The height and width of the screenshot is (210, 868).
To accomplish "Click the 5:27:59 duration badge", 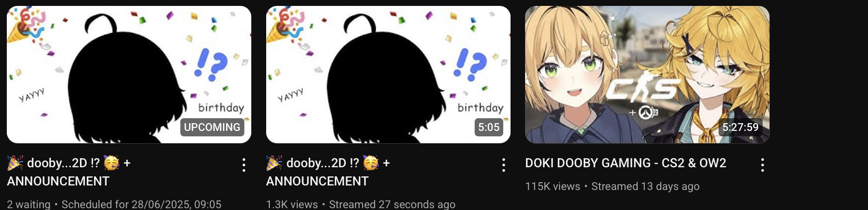I will (x=740, y=127).
